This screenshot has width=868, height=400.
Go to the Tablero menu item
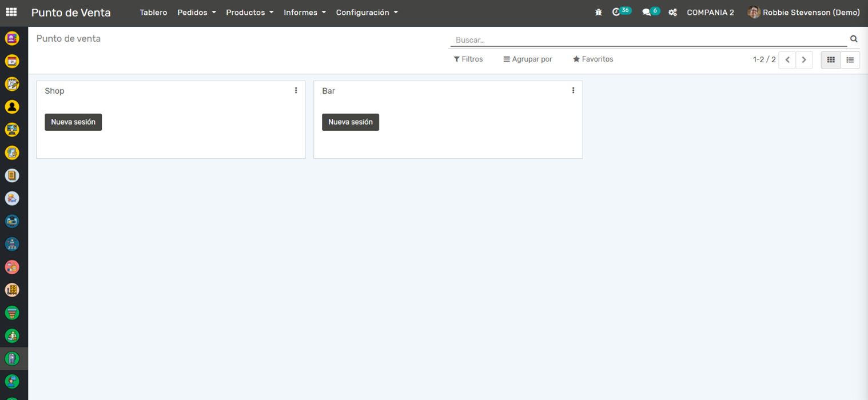pos(153,12)
